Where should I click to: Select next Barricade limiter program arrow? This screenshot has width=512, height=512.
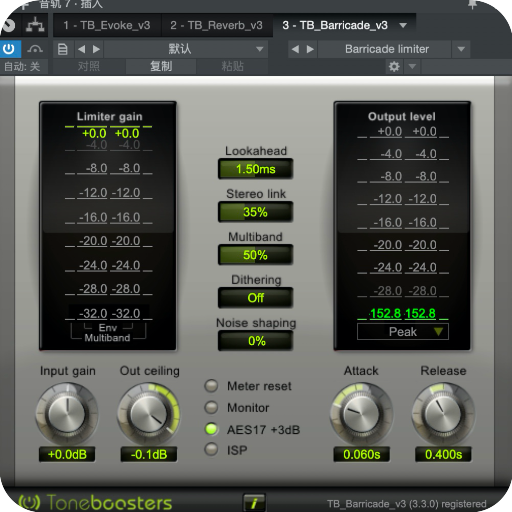pos(310,49)
